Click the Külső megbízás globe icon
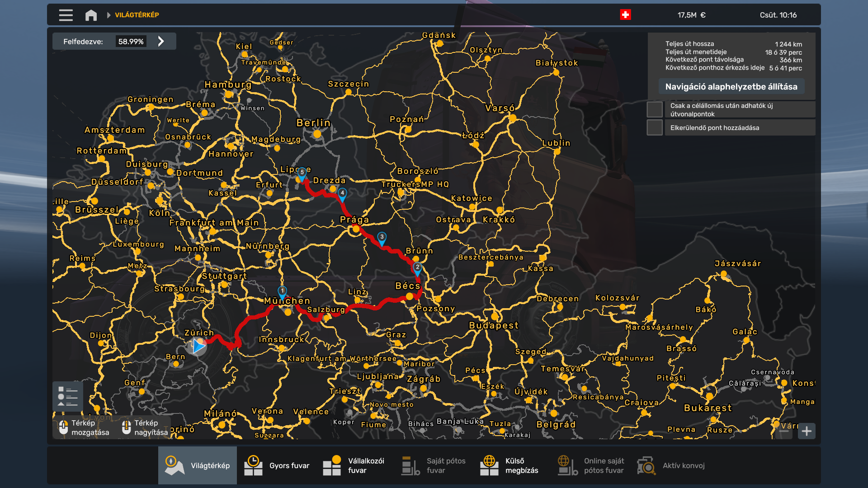Viewport: 868px width, 488px height. (490, 465)
